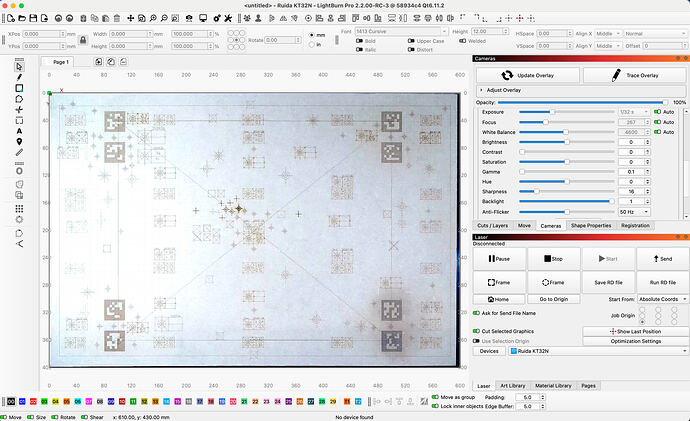Viewport: 690px width, 421px height.
Task: Select the Rectangle tool
Action: click(x=19, y=88)
